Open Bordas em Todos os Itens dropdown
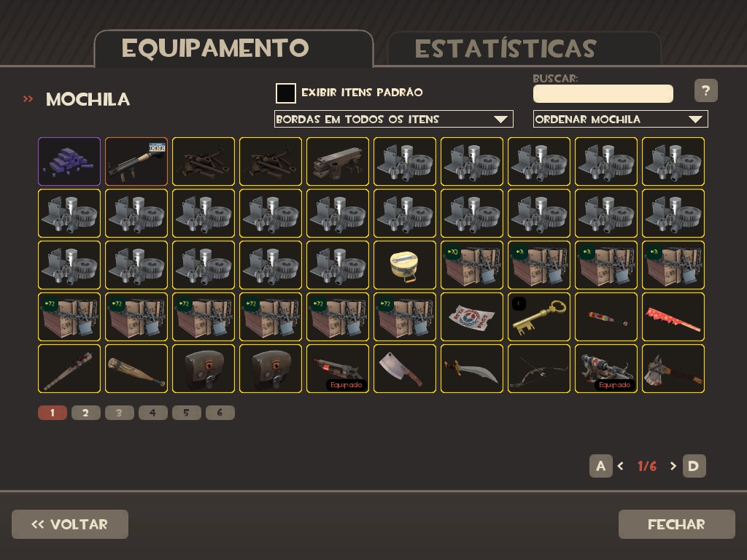The width and height of the screenshot is (747, 560). [x=393, y=119]
